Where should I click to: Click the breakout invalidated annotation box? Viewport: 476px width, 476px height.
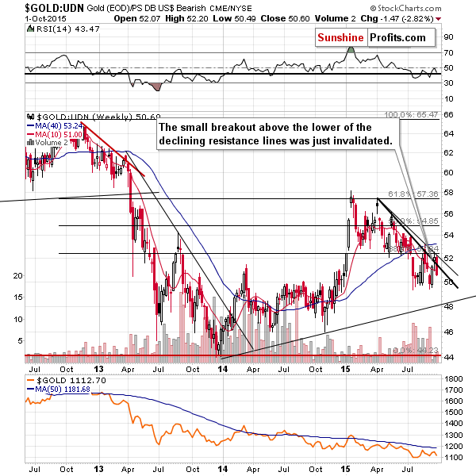278,134
